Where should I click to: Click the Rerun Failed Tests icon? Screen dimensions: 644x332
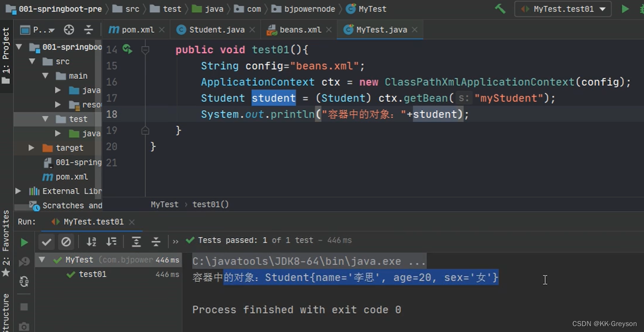coord(24,262)
